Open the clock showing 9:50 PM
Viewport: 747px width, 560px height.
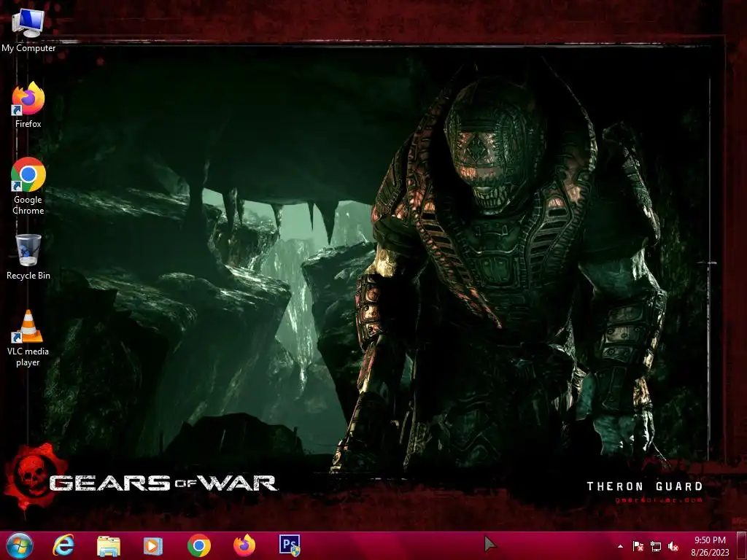coord(710,540)
